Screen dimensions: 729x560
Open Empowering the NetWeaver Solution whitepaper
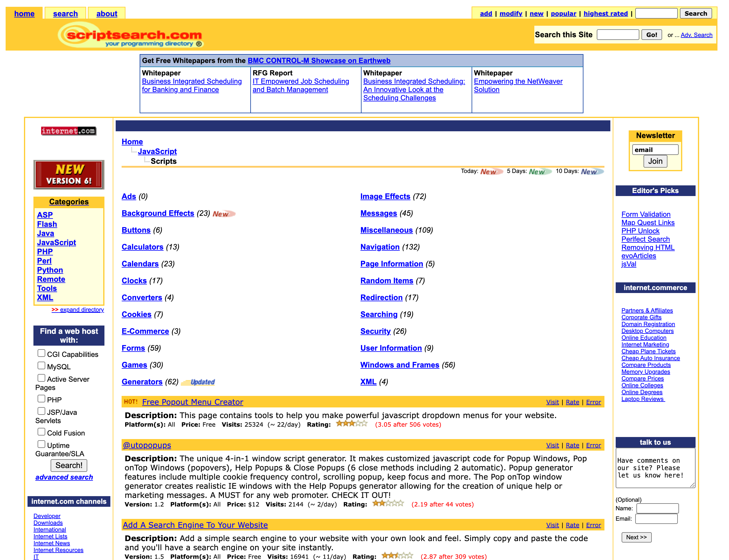pyautogui.click(x=518, y=85)
